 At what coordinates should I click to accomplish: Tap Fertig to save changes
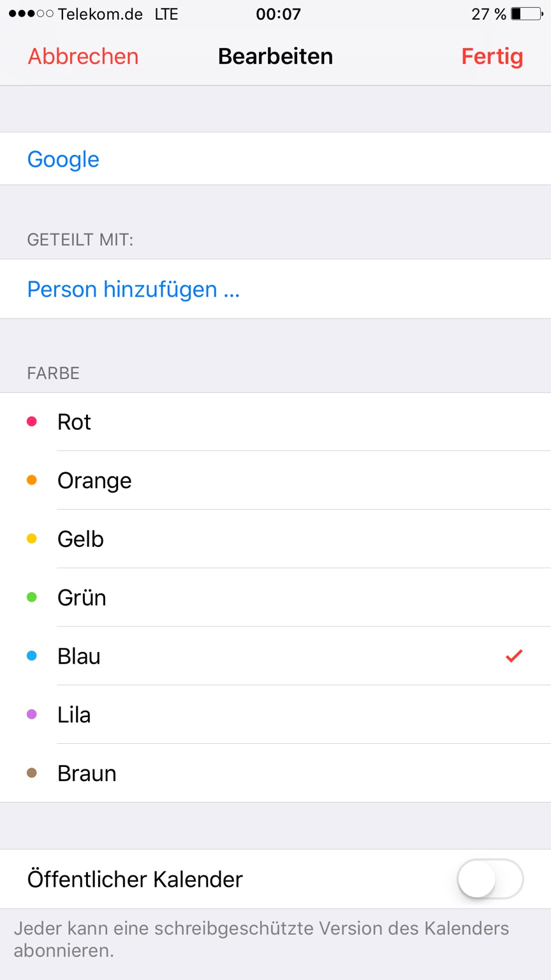click(x=492, y=56)
